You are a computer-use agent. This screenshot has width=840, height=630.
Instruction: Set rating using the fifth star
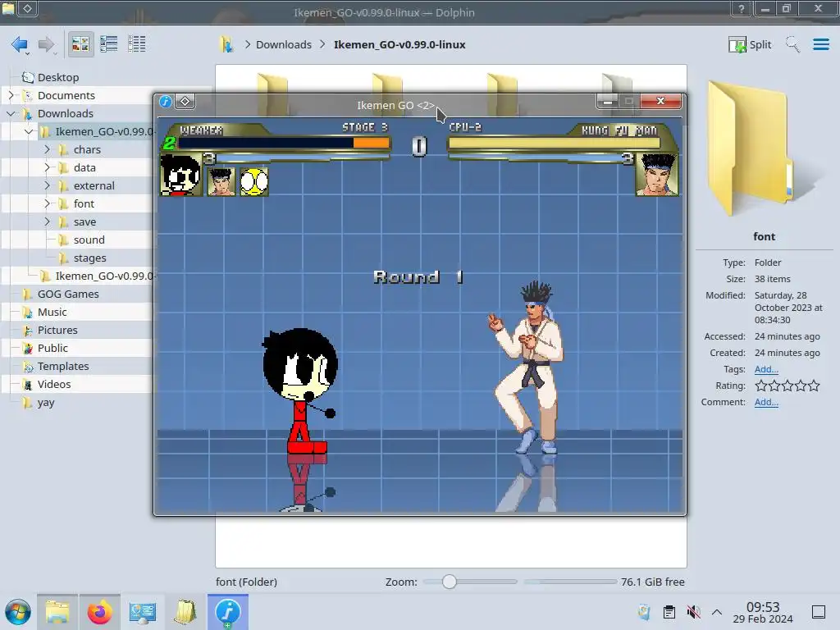pos(814,386)
